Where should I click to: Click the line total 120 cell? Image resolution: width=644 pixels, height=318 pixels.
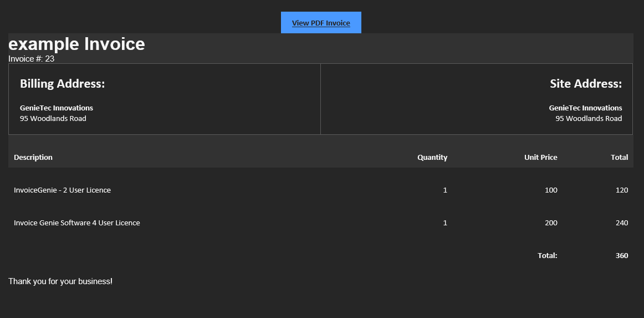pos(622,190)
